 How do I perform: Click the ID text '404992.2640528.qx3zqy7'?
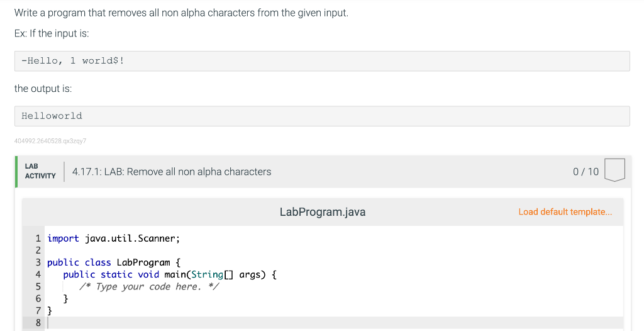(50, 141)
